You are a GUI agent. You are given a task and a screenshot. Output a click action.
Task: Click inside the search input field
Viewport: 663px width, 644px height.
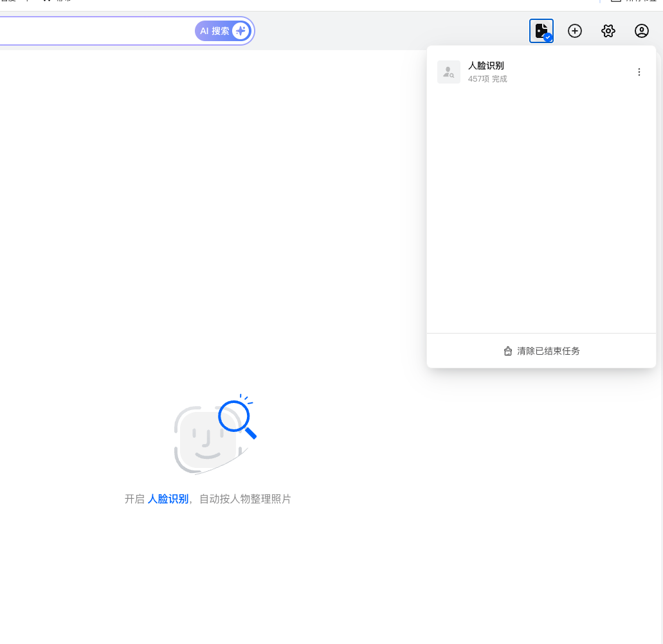[96, 30]
